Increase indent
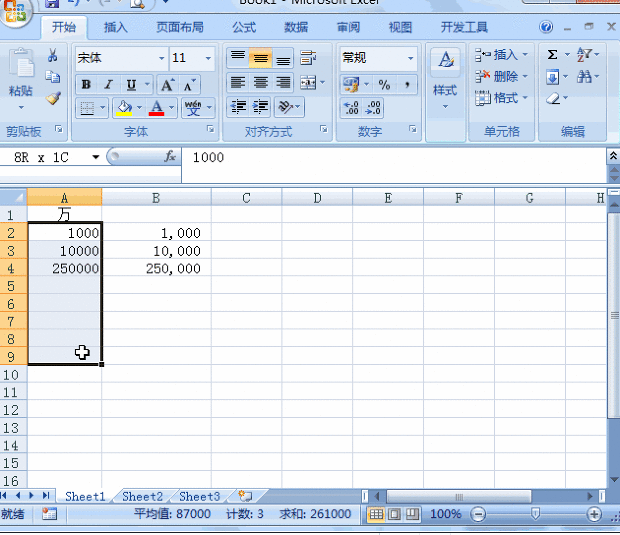 260,107
